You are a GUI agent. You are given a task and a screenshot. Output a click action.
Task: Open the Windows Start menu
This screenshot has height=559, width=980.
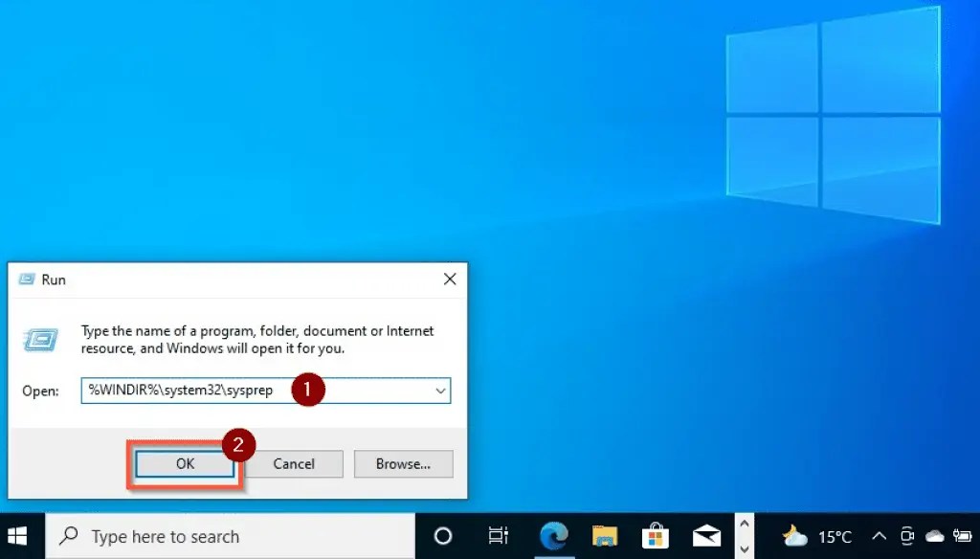click(x=17, y=536)
